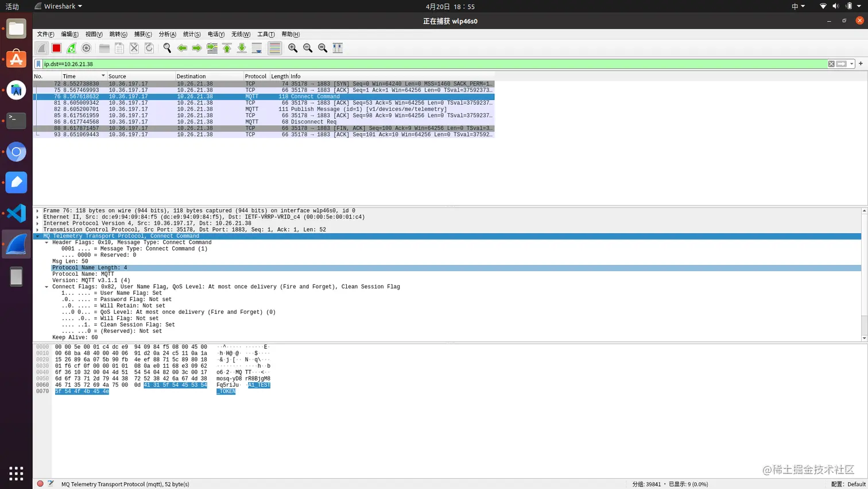The image size is (868, 489).
Task: Click the display filter bookmark icon
Action: 38,64
